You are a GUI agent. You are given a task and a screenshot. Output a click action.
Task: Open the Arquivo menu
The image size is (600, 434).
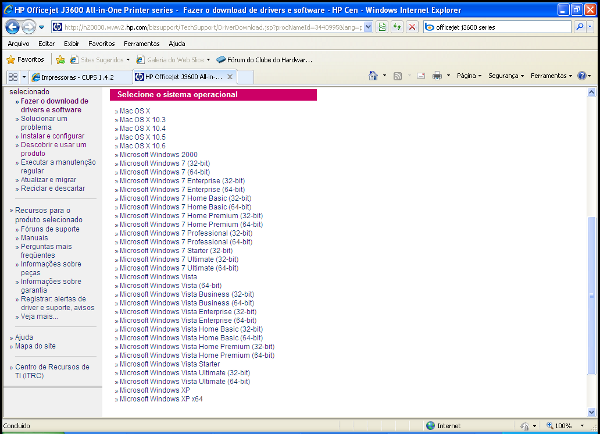click(18, 44)
